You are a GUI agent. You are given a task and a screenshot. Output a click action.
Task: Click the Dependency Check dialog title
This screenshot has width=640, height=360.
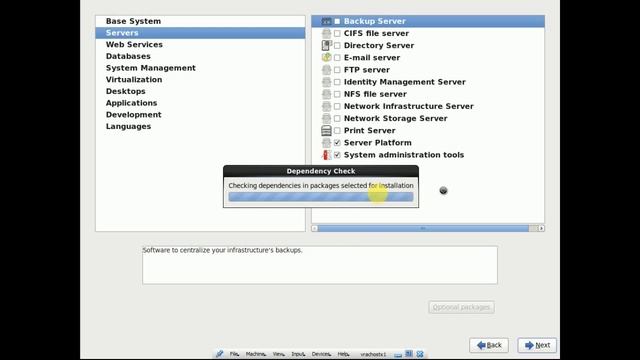click(321, 171)
